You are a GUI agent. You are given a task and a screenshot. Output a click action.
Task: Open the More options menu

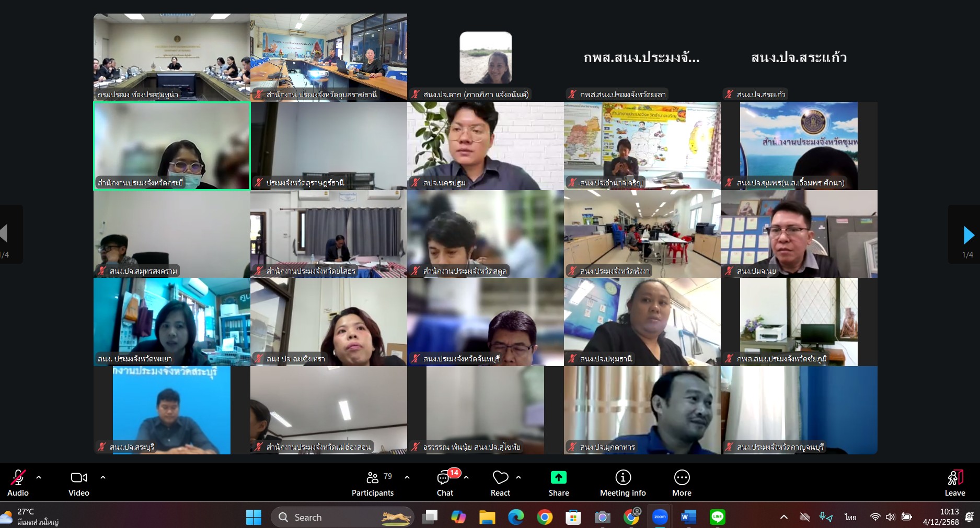[x=682, y=483]
